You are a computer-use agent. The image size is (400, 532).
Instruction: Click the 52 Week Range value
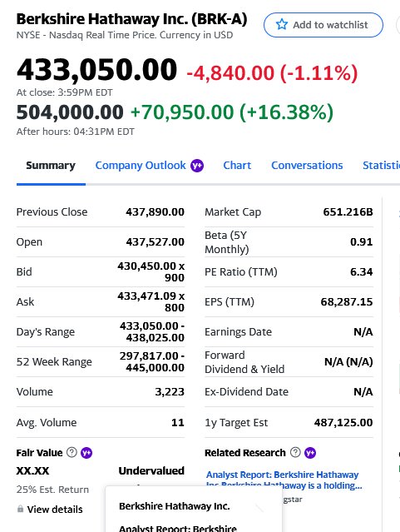[x=152, y=361]
